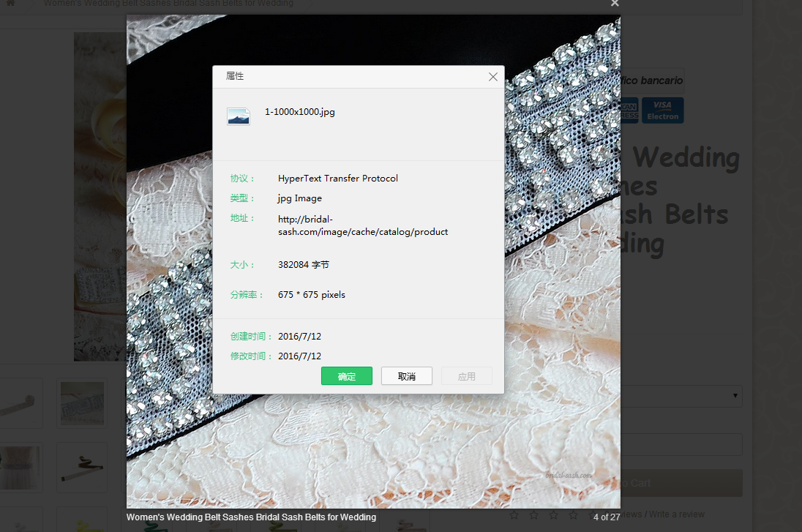Click the 分辨率 resolution label
The width and height of the screenshot is (802, 532).
pyautogui.click(x=247, y=295)
